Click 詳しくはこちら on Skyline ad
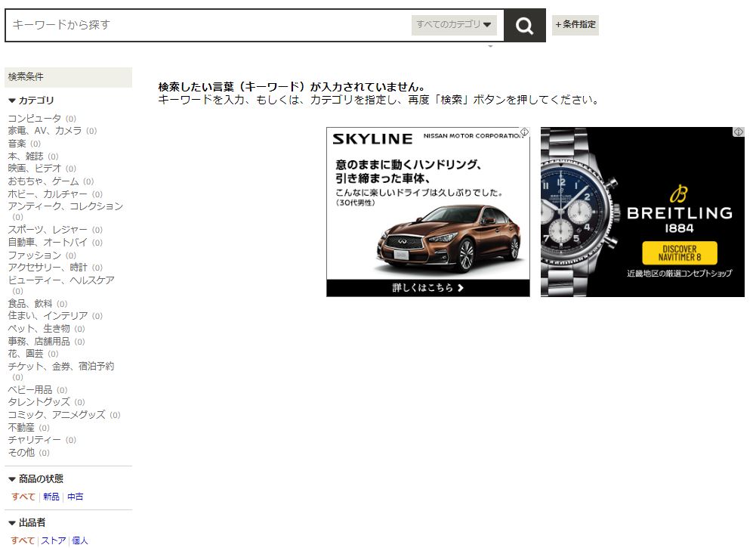The image size is (756, 548). [x=428, y=288]
